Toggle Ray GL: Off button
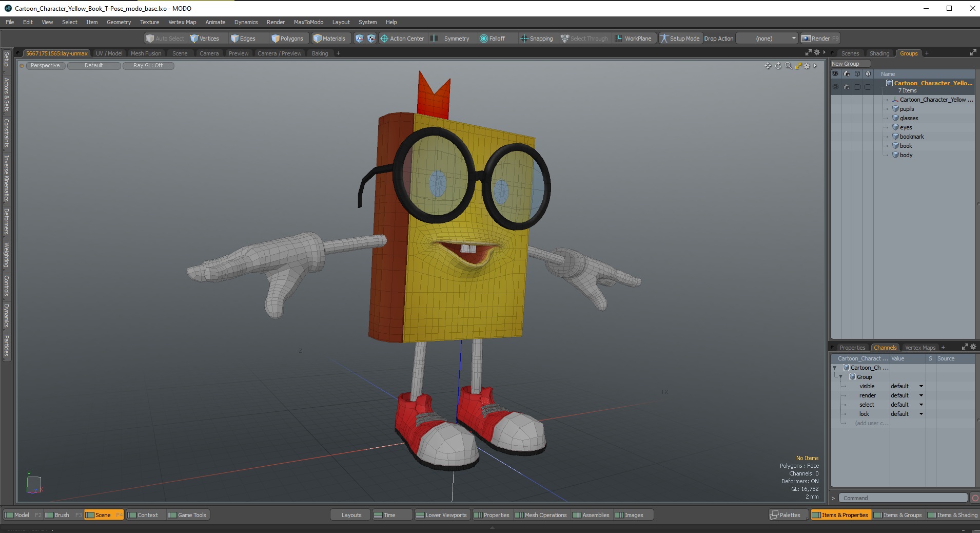The height and width of the screenshot is (533, 980). (148, 66)
